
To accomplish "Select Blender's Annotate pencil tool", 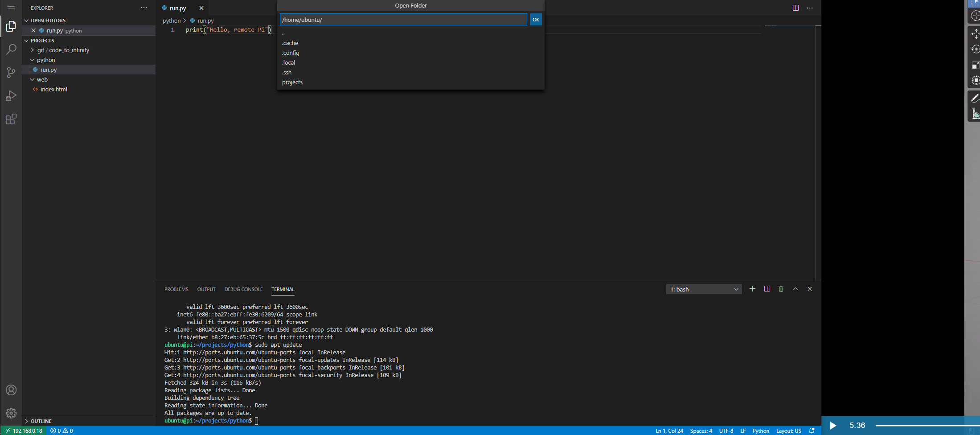I will [x=975, y=98].
